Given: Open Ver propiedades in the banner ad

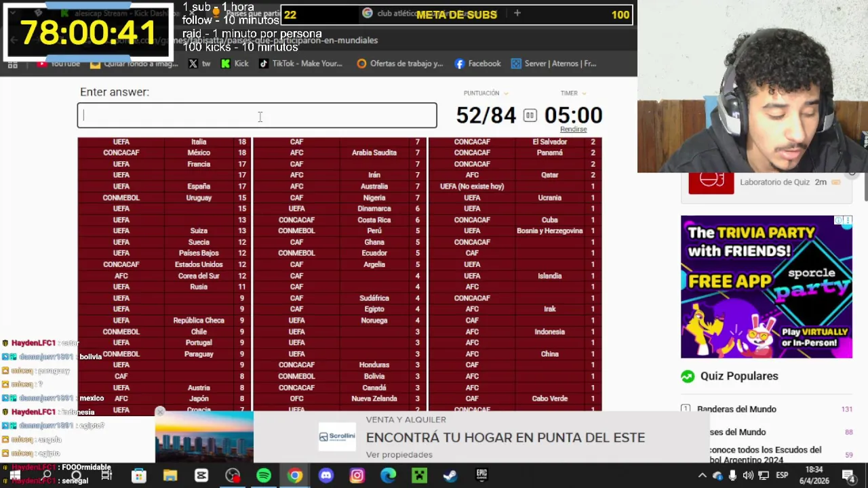Looking at the screenshot, I should click(x=399, y=455).
